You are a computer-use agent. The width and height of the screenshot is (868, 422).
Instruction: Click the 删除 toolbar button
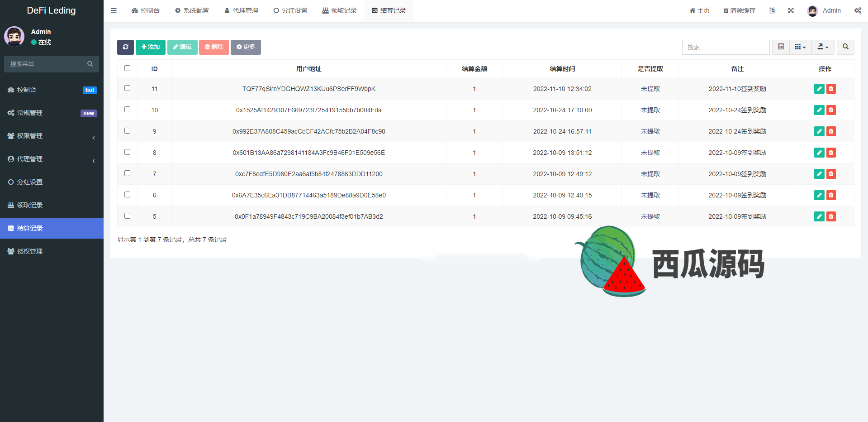pos(214,47)
